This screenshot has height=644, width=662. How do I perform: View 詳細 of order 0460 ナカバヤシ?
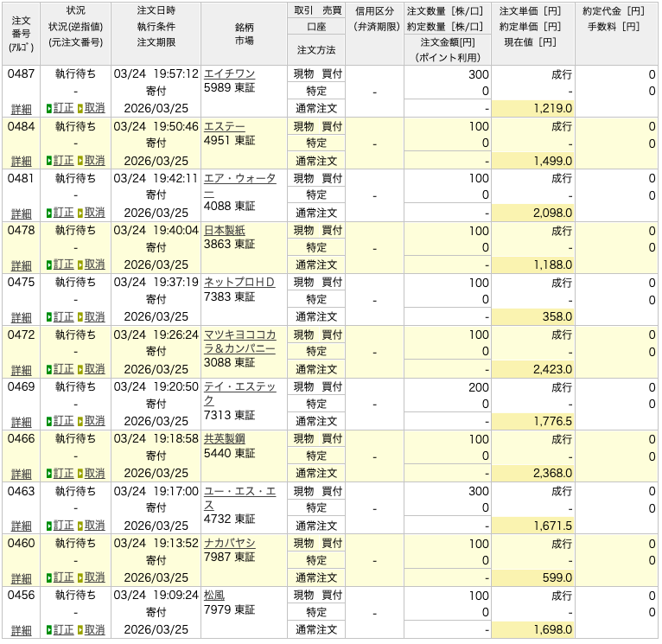coord(21,578)
